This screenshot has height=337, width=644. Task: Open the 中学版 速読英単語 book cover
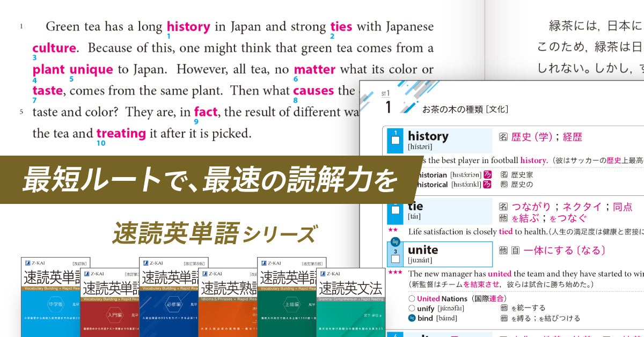(50, 297)
